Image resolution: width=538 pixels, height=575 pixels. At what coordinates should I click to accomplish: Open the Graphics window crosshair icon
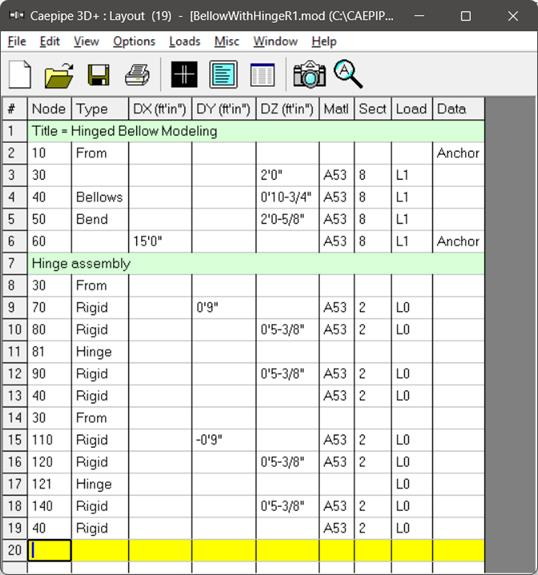click(x=184, y=75)
